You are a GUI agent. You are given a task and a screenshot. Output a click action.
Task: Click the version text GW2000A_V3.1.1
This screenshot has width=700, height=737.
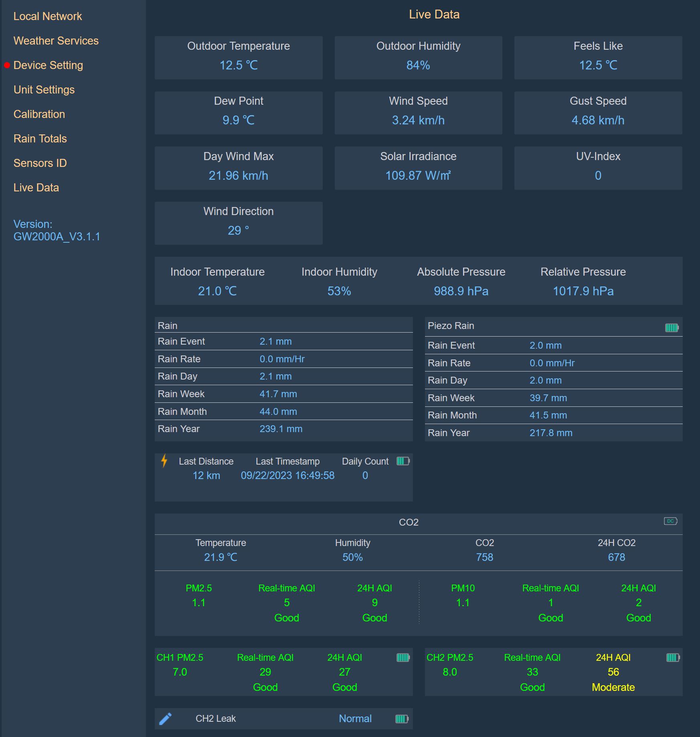pos(57,237)
